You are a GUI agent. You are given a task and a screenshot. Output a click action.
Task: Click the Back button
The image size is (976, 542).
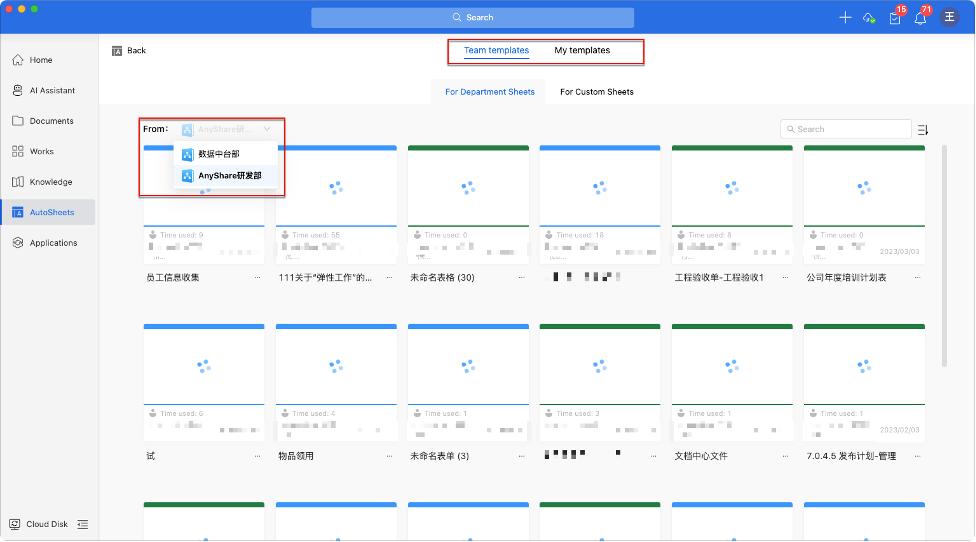click(x=129, y=50)
